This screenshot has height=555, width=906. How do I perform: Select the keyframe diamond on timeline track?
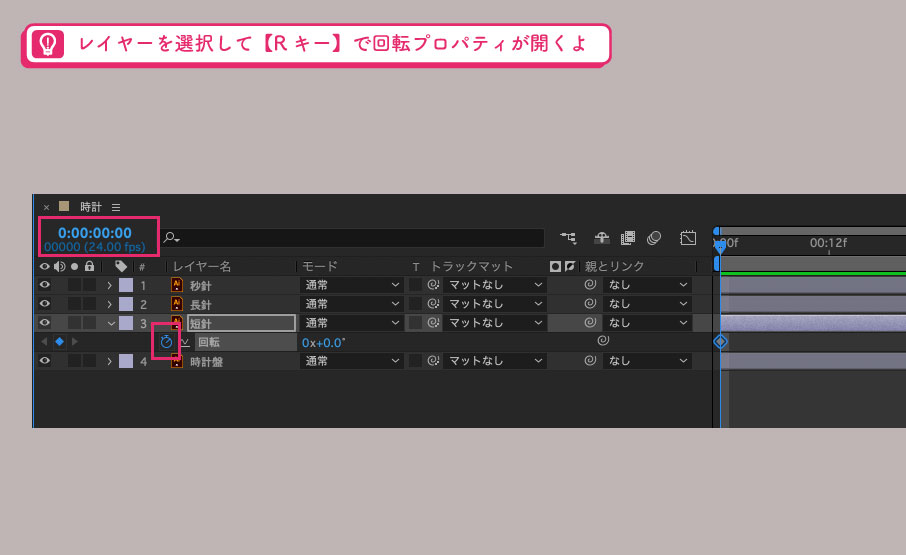pyautogui.click(x=720, y=341)
